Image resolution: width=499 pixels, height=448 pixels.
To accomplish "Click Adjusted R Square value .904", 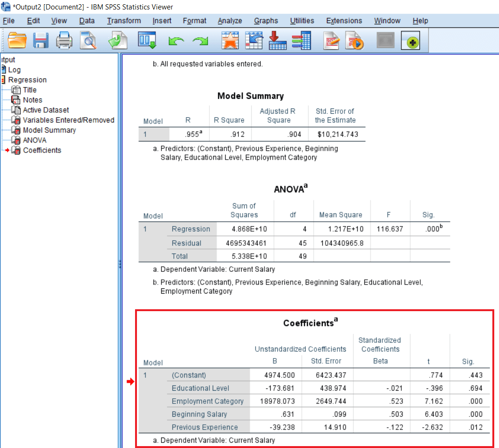I will tap(294, 134).
